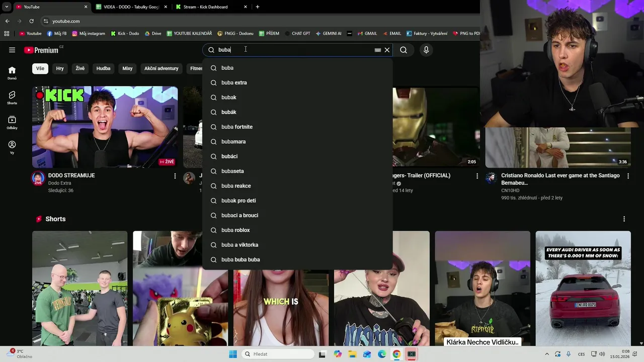Select the Mixy filter chip
The width and height of the screenshot is (644, 362).
click(127, 68)
